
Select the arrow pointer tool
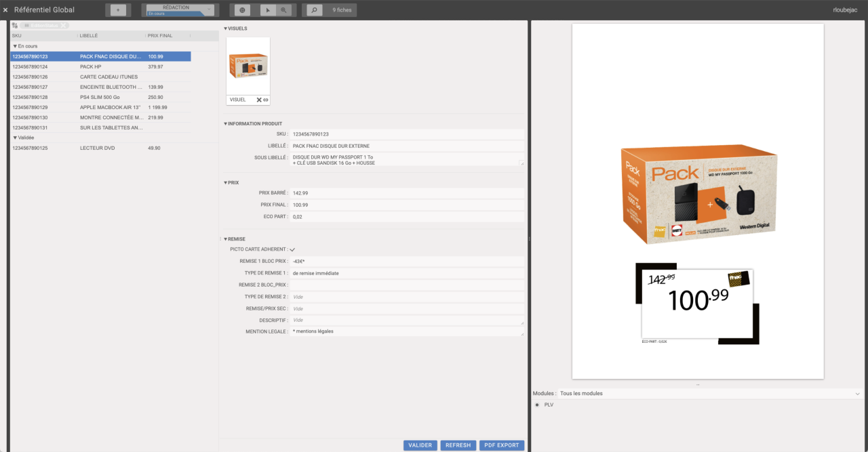(x=268, y=10)
